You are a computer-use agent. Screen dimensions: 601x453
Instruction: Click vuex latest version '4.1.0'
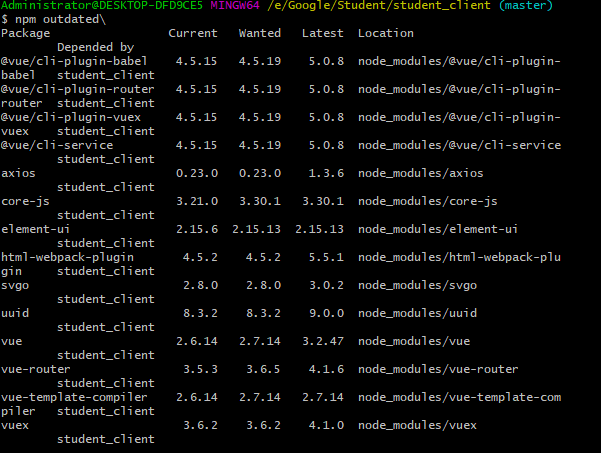pos(326,425)
